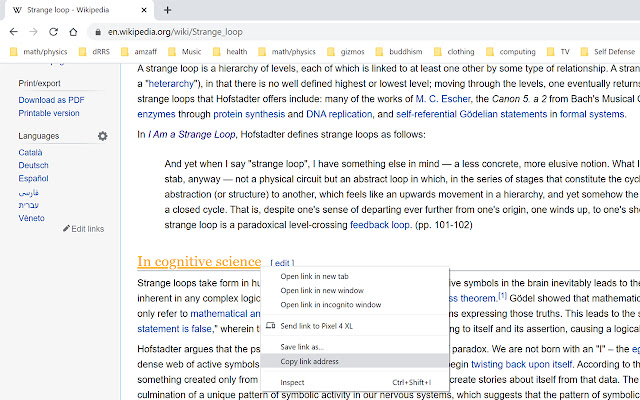Open the Hebrew language version link

[29, 205]
